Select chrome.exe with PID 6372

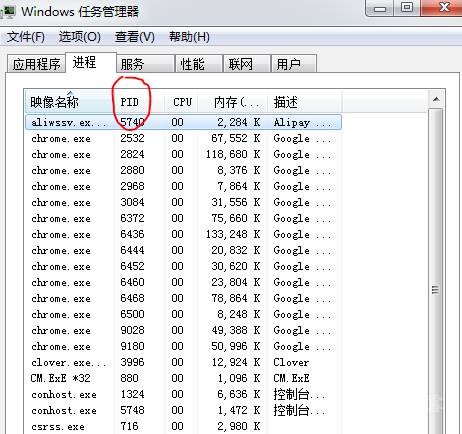point(183,218)
